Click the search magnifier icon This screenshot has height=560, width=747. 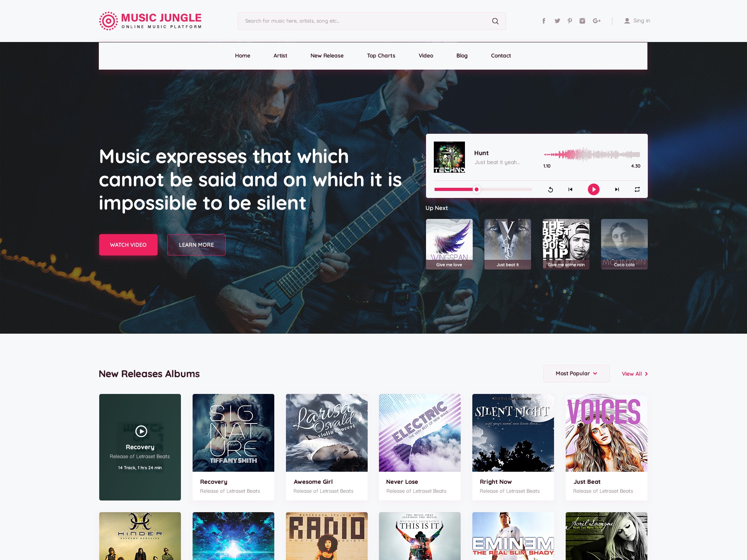[x=495, y=21]
